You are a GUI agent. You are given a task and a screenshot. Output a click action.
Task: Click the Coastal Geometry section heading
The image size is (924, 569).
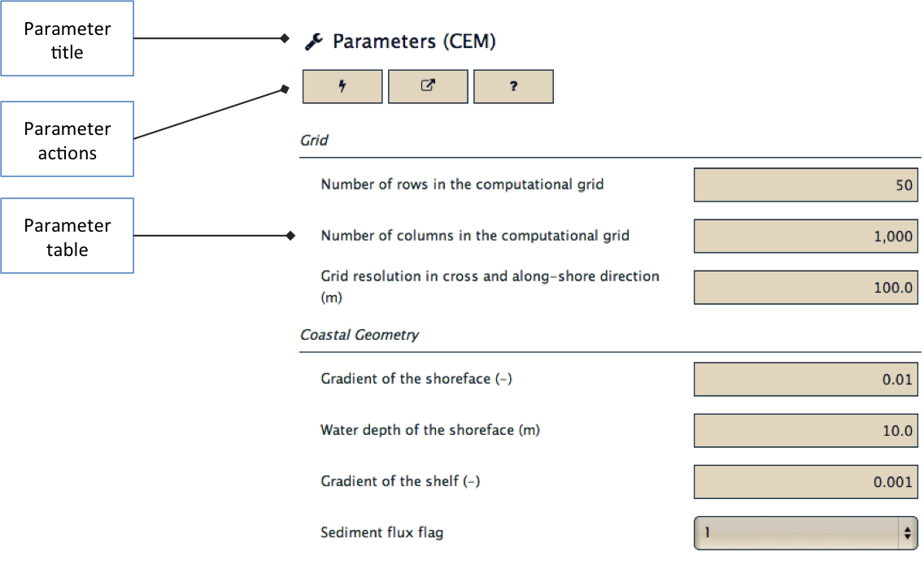[x=360, y=335]
